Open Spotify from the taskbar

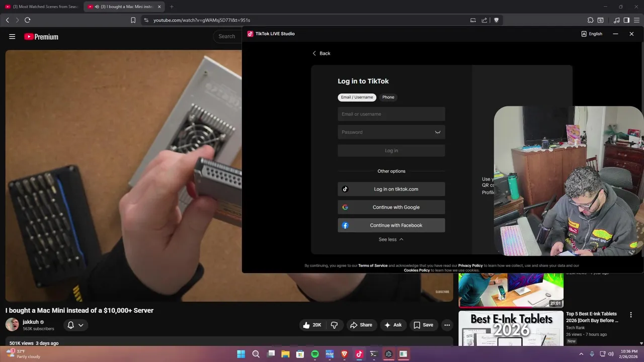tap(315, 354)
